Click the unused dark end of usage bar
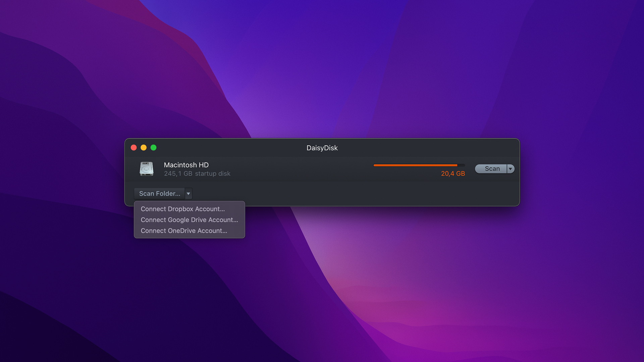Viewport: 644px width, 362px height. pyautogui.click(x=462, y=165)
